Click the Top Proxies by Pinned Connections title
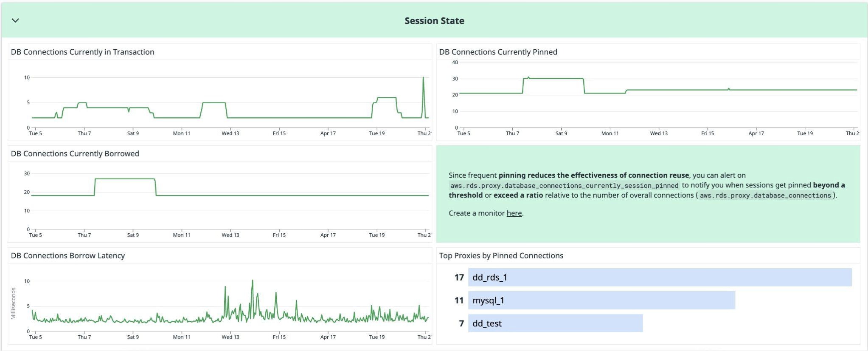 pos(501,256)
